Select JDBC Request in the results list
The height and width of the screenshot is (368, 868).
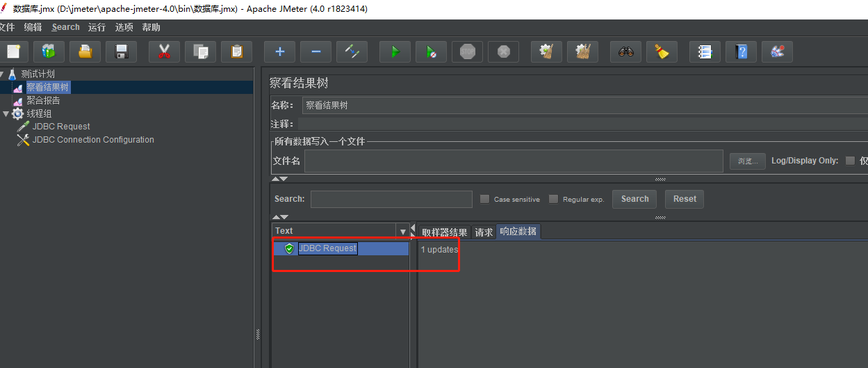coord(328,248)
